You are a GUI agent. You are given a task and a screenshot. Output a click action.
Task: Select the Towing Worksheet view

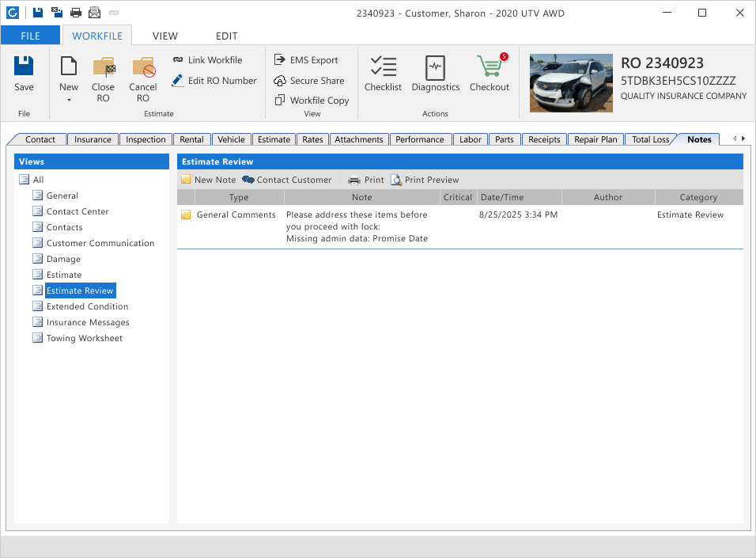[x=77, y=339]
